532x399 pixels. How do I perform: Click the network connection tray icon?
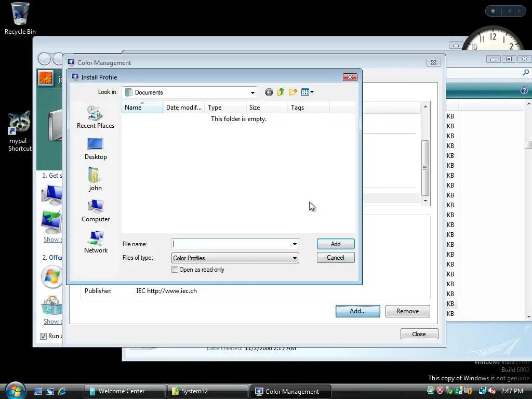(x=482, y=391)
